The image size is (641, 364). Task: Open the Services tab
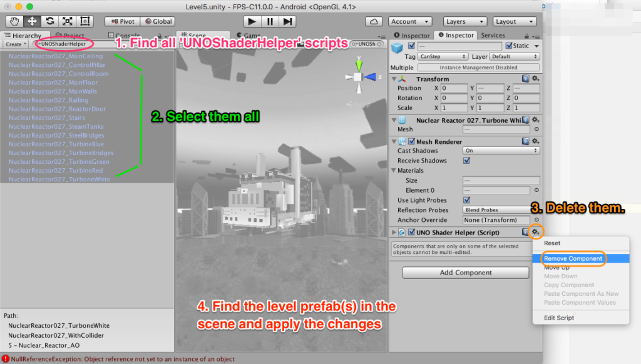coord(493,35)
